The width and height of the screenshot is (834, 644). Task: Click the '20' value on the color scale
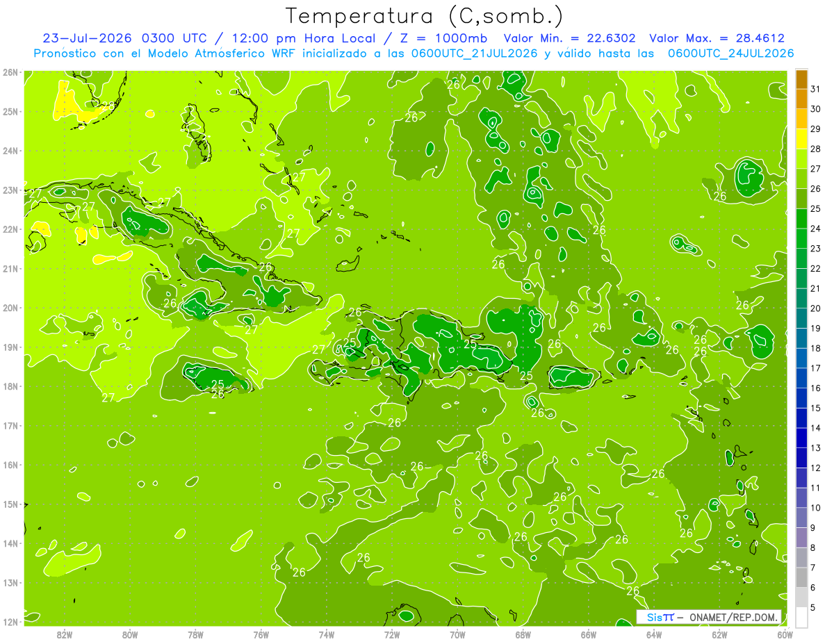(817, 308)
